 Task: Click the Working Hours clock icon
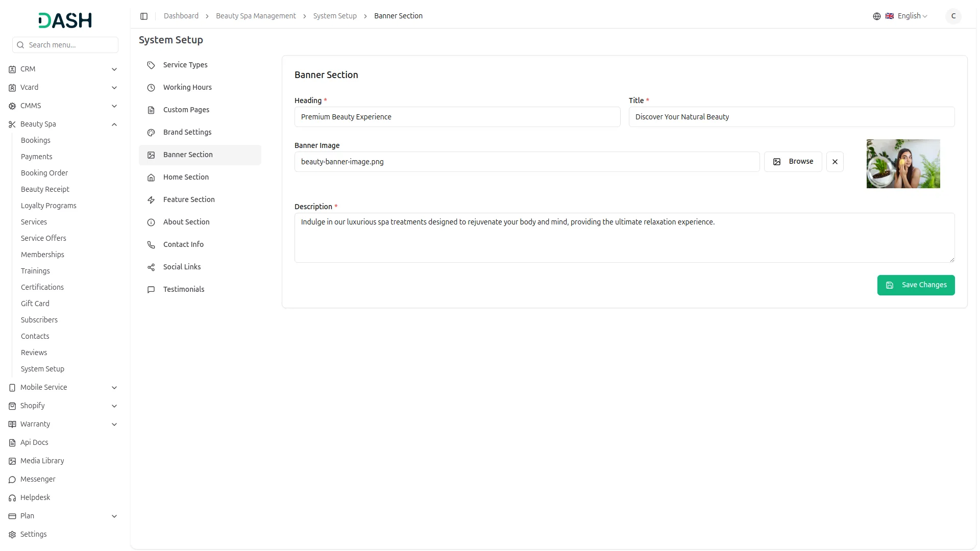click(151, 88)
